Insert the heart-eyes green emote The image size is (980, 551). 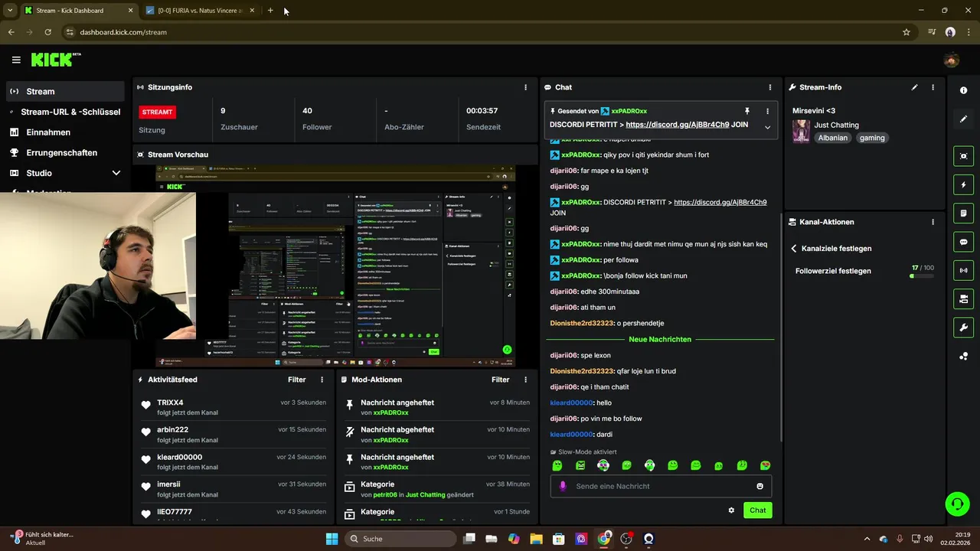point(765,465)
